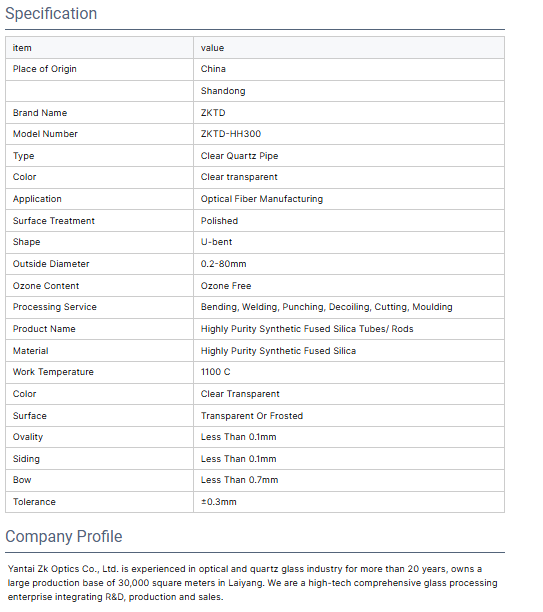Select the ZKTD-HH300 model number value

(x=231, y=134)
